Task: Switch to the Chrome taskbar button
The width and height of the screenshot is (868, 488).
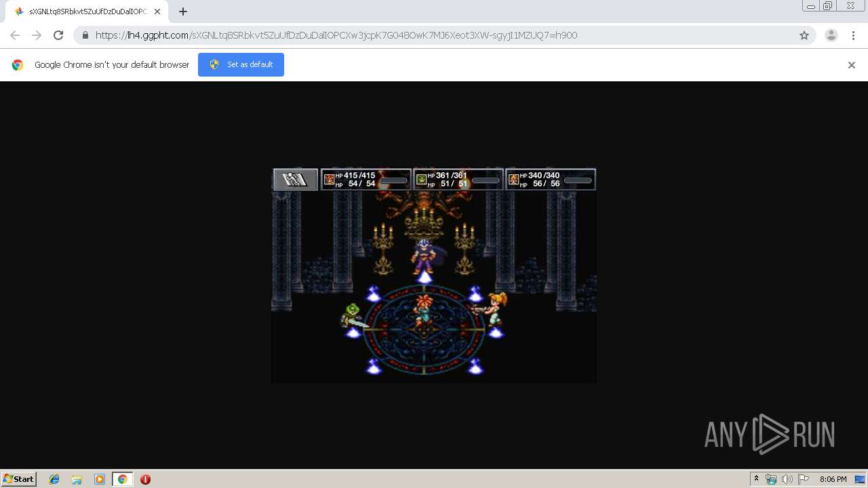Action: point(122,479)
